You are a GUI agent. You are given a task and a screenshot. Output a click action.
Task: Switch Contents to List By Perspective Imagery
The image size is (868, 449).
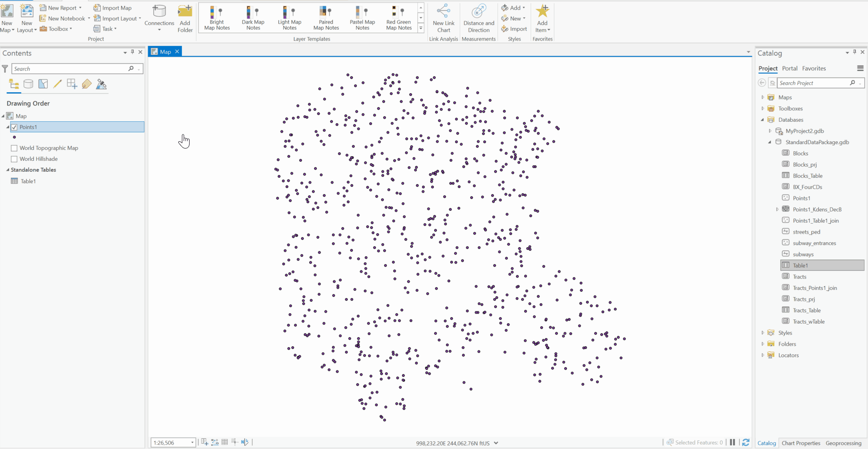(101, 84)
